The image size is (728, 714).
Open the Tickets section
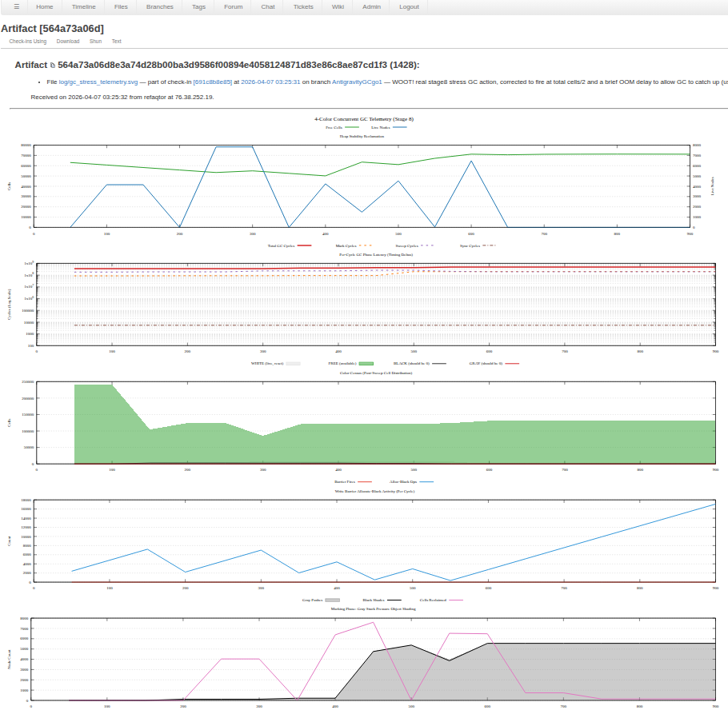[303, 6]
